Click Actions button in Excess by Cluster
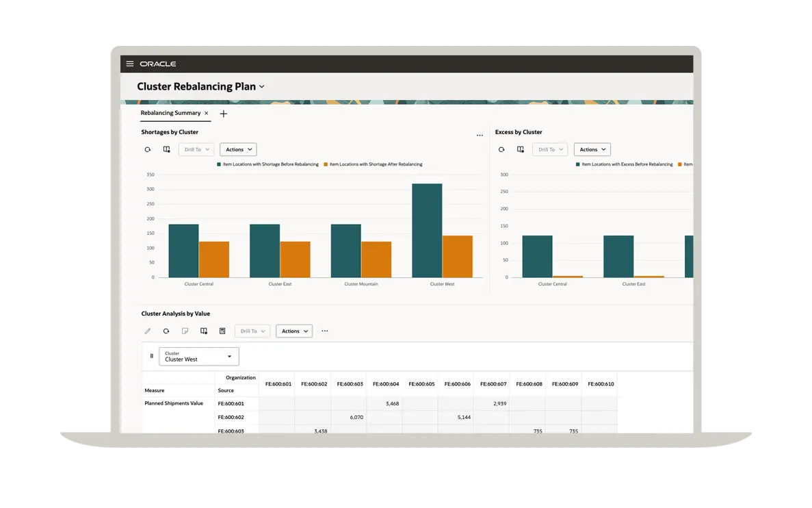The height and width of the screenshot is (508, 812). [x=592, y=149]
